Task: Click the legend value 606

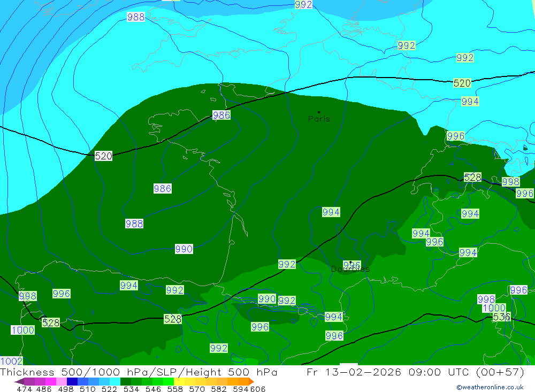Action: pos(258,389)
